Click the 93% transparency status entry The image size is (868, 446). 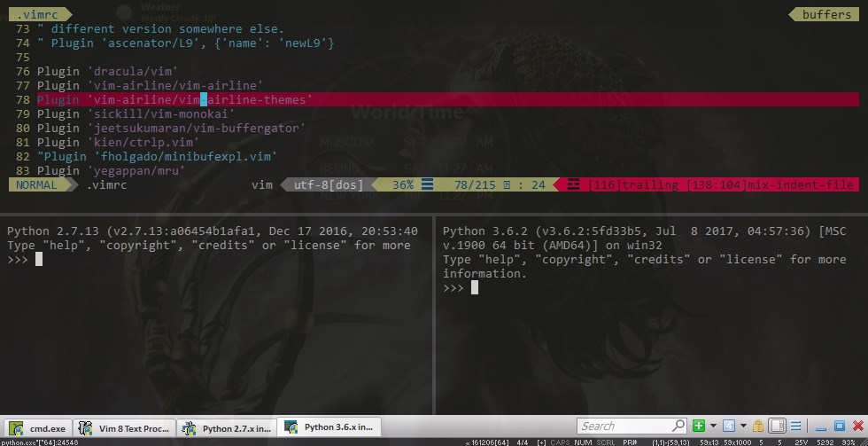tap(849, 442)
